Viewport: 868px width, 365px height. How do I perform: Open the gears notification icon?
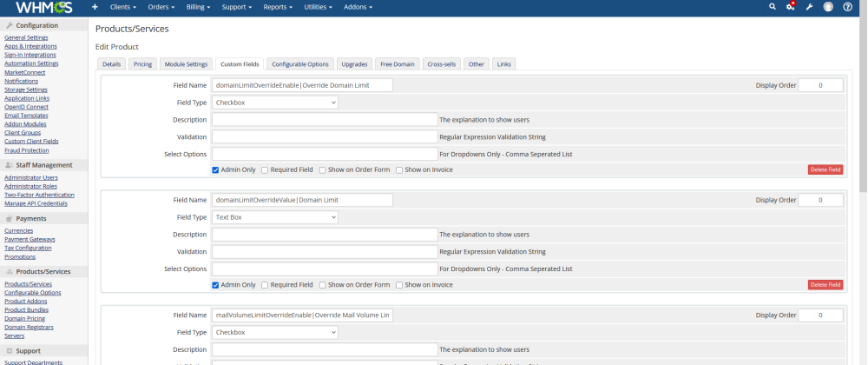point(791,7)
